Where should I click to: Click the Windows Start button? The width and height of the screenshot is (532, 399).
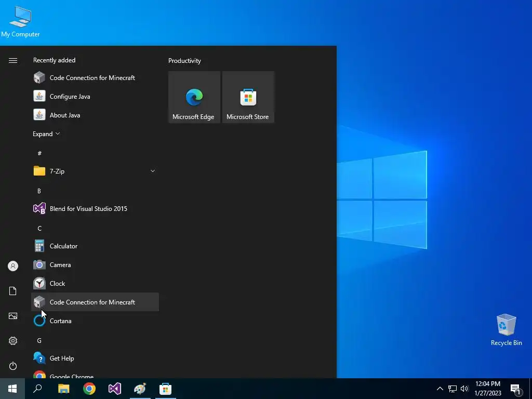click(12, 389)
